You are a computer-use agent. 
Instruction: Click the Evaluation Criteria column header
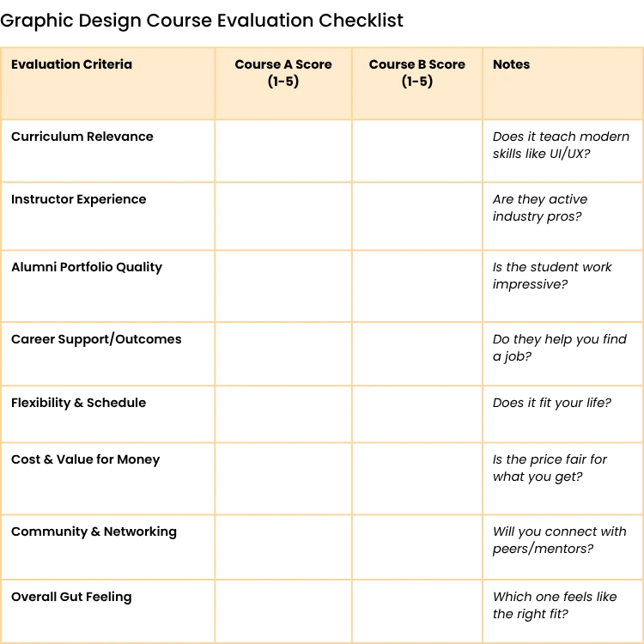tap(71, 64)
